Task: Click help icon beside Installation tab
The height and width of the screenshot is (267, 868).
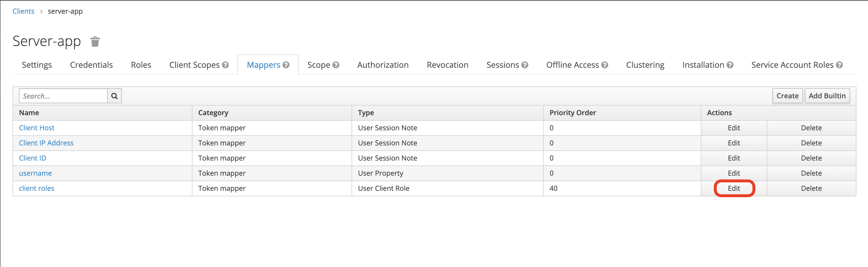Action: point(730,65)
